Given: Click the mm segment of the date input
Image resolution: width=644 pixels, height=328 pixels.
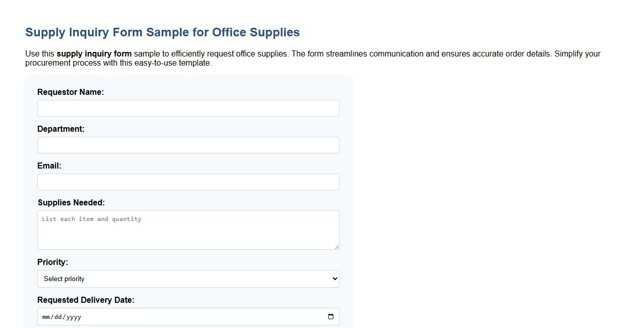Looking at the screenshot, I should [47, 317].
